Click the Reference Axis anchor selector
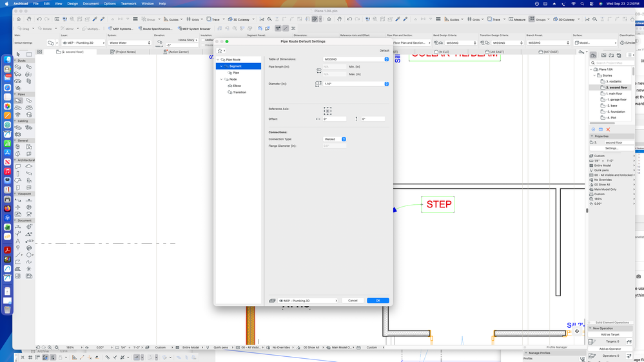 [x=327, y=111]
